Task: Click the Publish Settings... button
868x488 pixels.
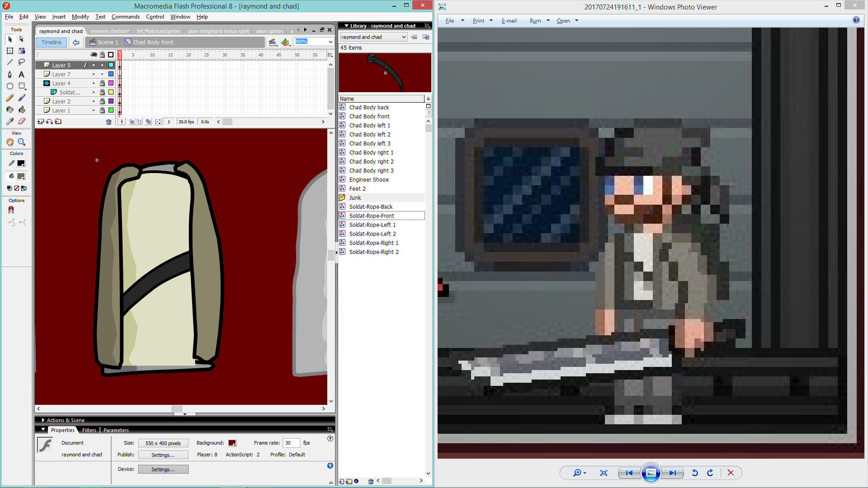Action: [163, 455]
